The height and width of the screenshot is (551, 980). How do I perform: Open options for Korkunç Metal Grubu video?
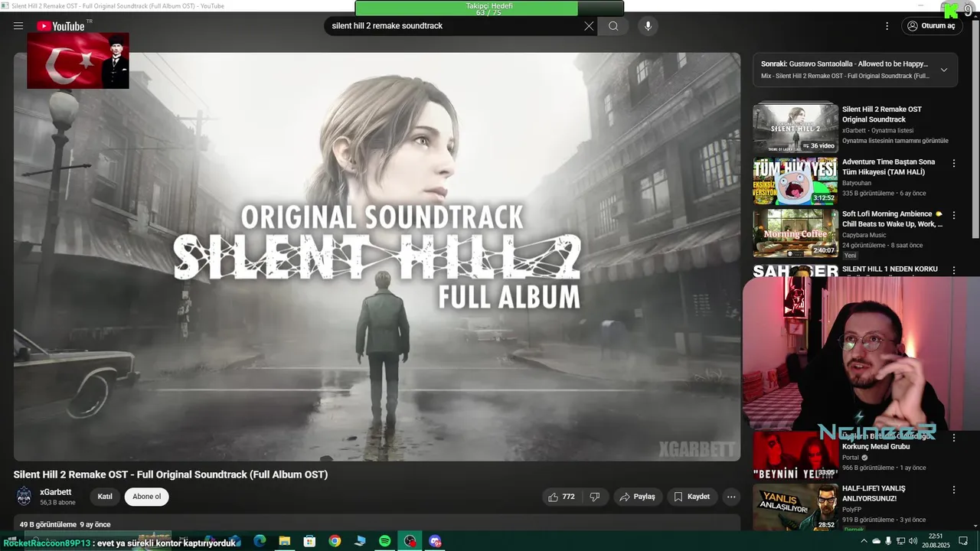point(954,438)
